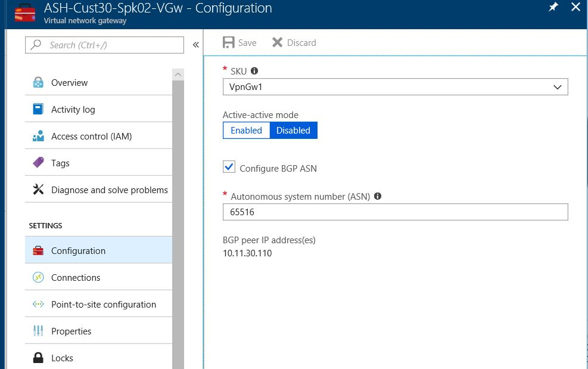Screen dimensions: 588x369
Task: Save the gateway configuration
Action: (x=239, y=43)
